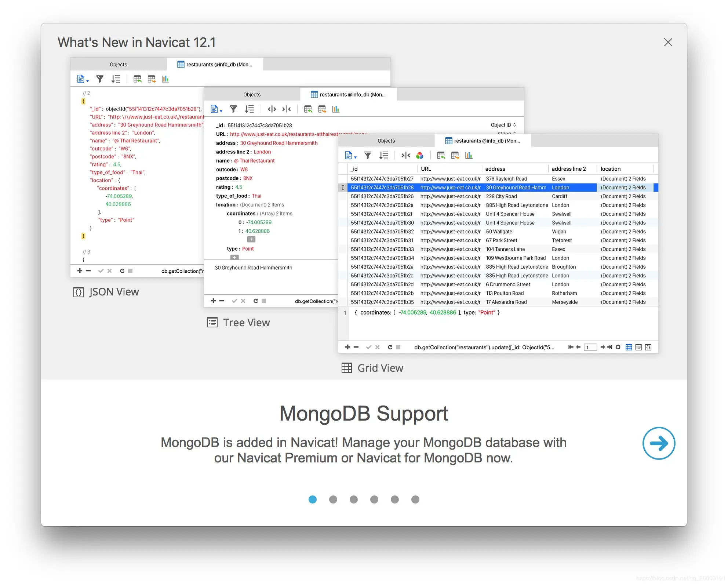This screenshot has width=728, height=585.
Task: Open the Objects tab in Grid View window
Action: 386,141
